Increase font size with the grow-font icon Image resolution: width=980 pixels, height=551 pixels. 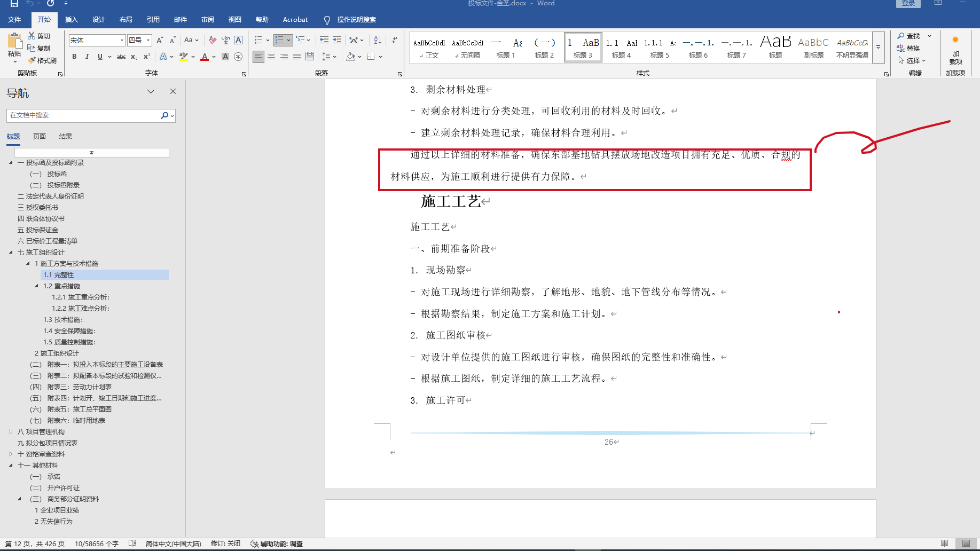(x=160, y=40)
